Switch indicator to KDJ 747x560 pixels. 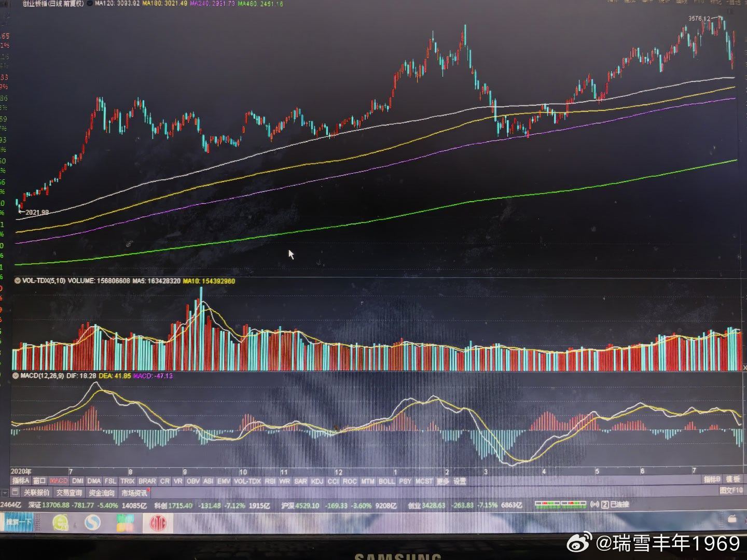click(317, 481)
